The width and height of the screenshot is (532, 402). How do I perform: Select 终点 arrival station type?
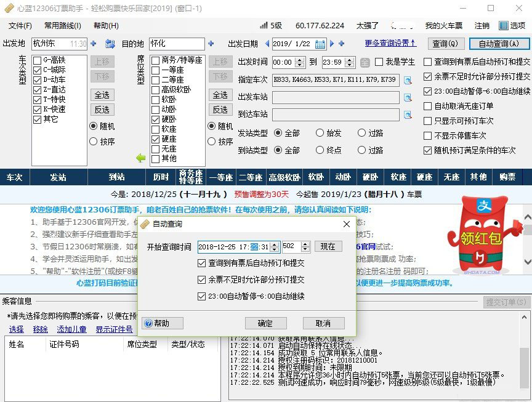point(320,150)
